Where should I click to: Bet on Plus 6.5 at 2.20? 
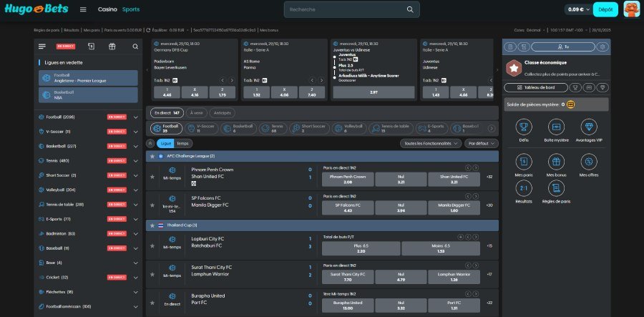point(361,248)
